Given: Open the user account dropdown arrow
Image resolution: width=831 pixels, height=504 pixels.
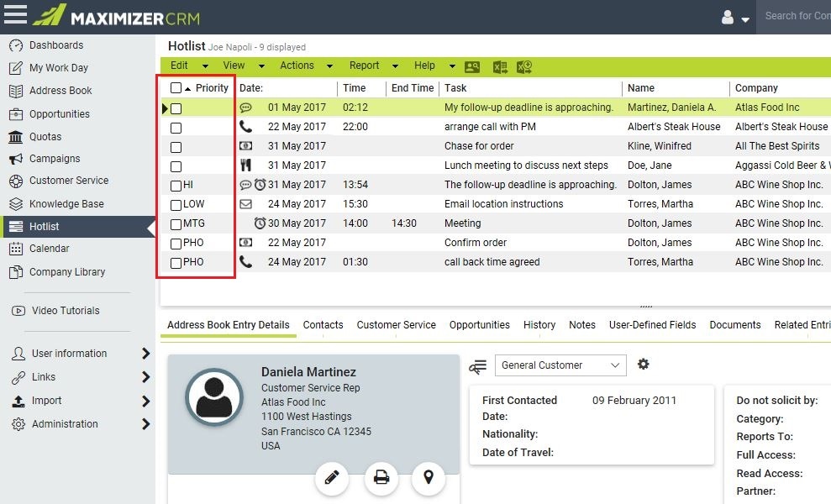Looking at the screenshot, I should 745,20.
